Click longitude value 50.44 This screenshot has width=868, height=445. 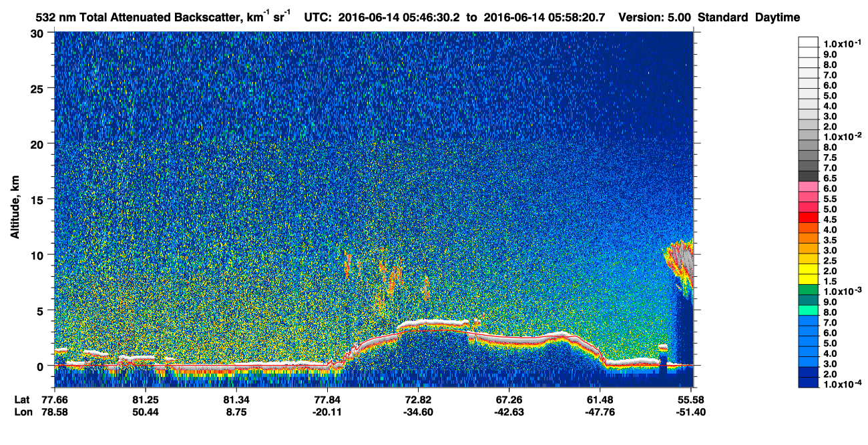pos(145,412)
